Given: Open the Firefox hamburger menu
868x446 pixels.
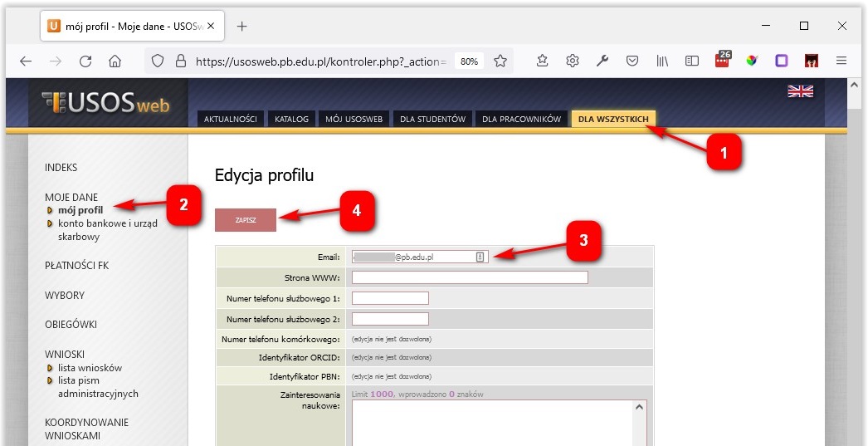Looking at the screenshot, I should pyautogui.click(x=841, y=61).
